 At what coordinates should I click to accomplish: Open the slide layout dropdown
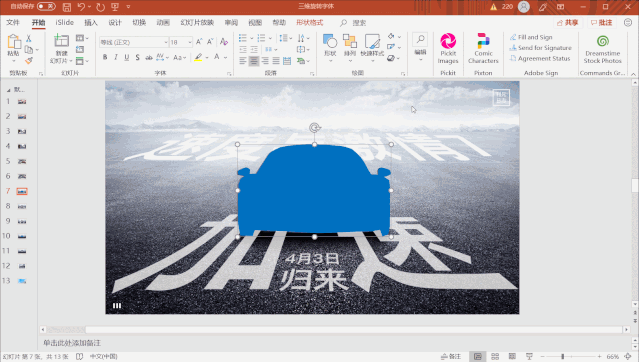pyautogui.click(x=82, y=38)
